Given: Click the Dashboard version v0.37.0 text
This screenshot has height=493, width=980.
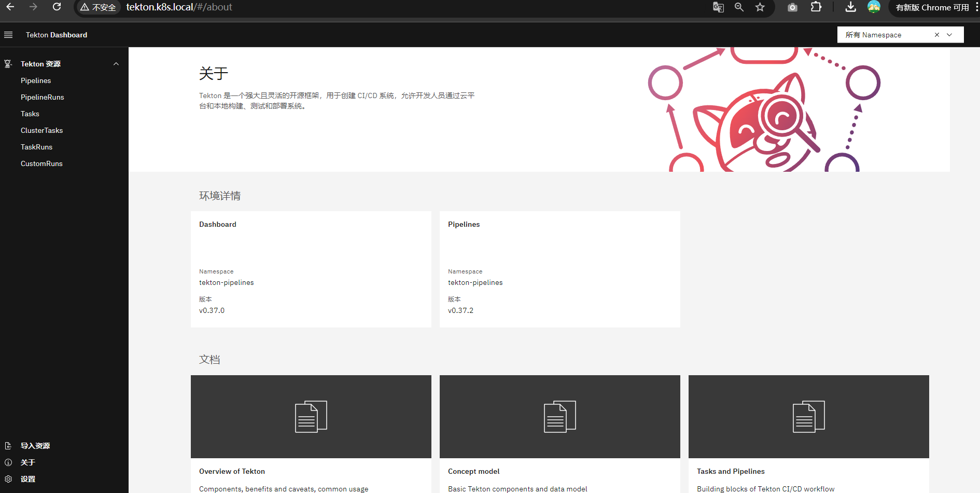Looking at the screenshot, I should [x=212, y=310].
